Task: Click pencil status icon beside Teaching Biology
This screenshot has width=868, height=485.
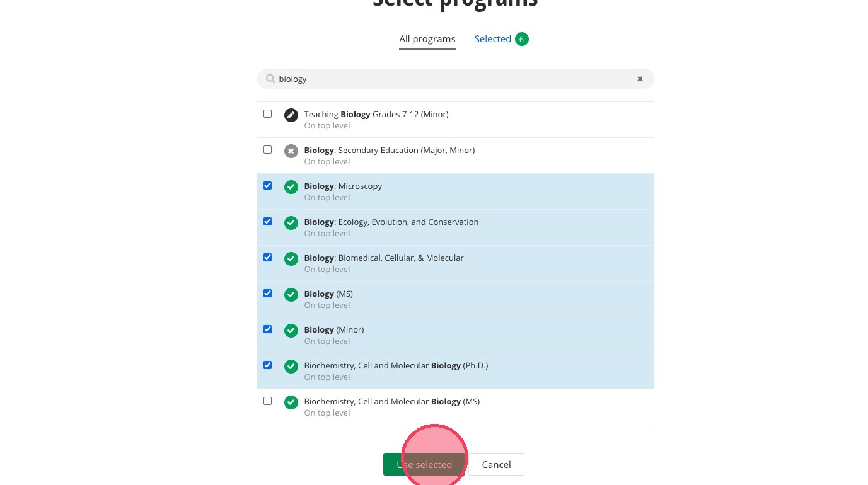Action: point(291,115)
